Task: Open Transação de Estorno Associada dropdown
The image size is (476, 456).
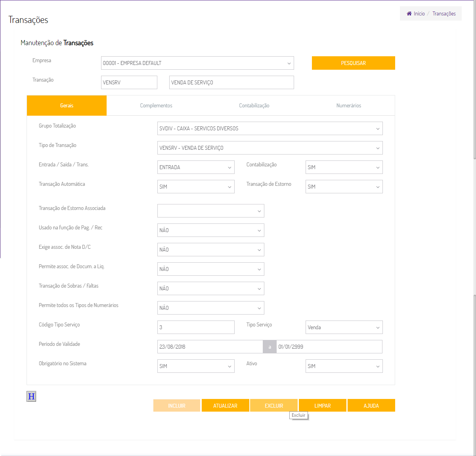Action: pos(210,211)
